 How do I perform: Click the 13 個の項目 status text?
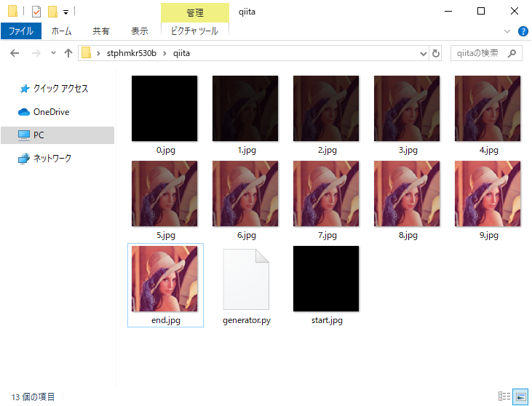(33, 397)
